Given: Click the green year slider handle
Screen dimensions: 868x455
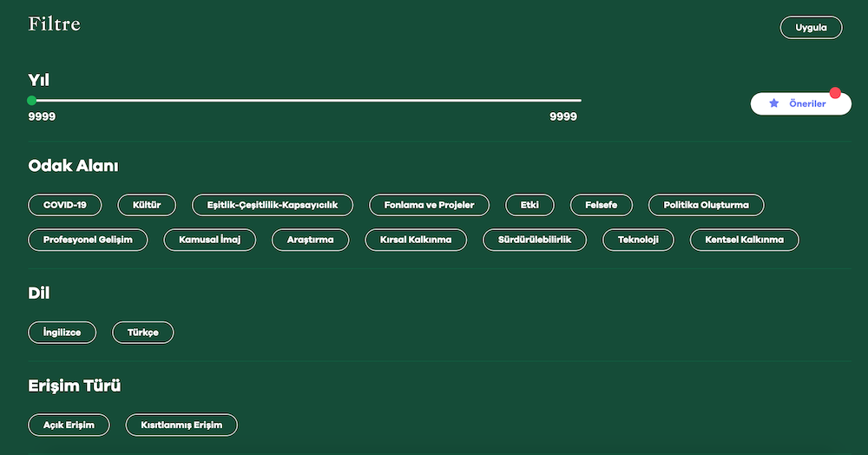Looking at the screenshot, I should [32, 101].
